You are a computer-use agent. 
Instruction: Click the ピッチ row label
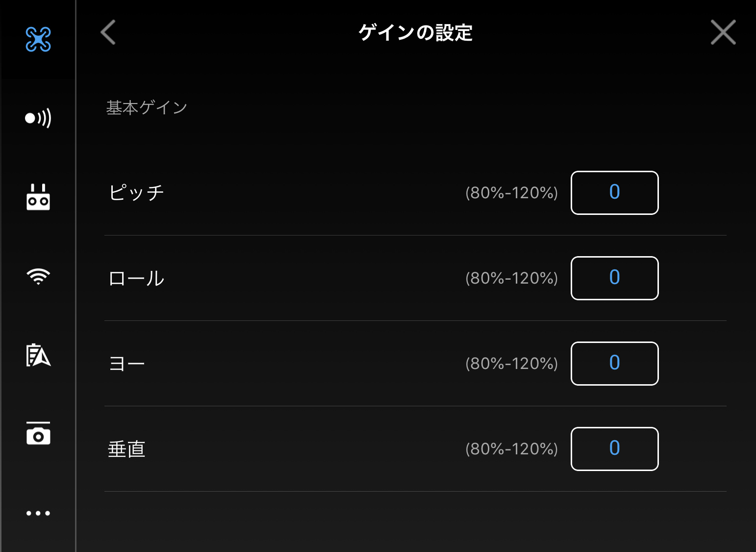(136, 193)
